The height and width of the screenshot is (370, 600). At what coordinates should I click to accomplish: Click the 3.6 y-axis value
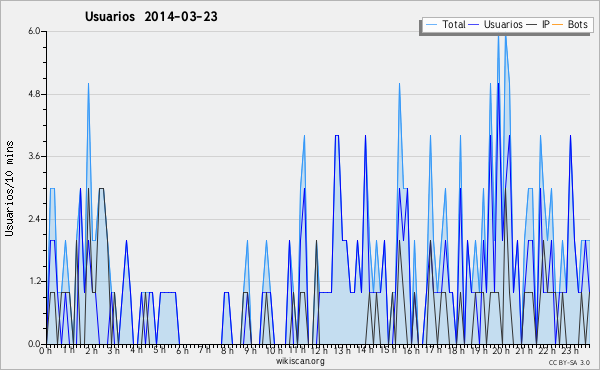coord(34,156)
